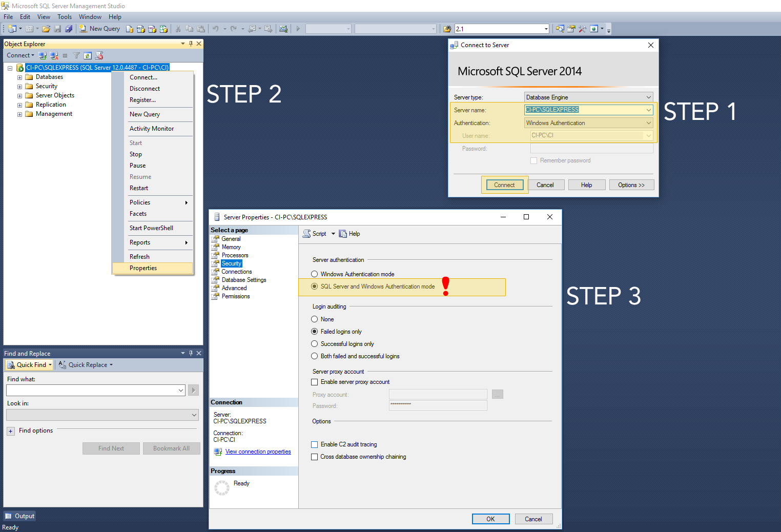Viewport: 781px width, 532px height.
Task: Select None under Login auditing
Action: coord(315,319)
